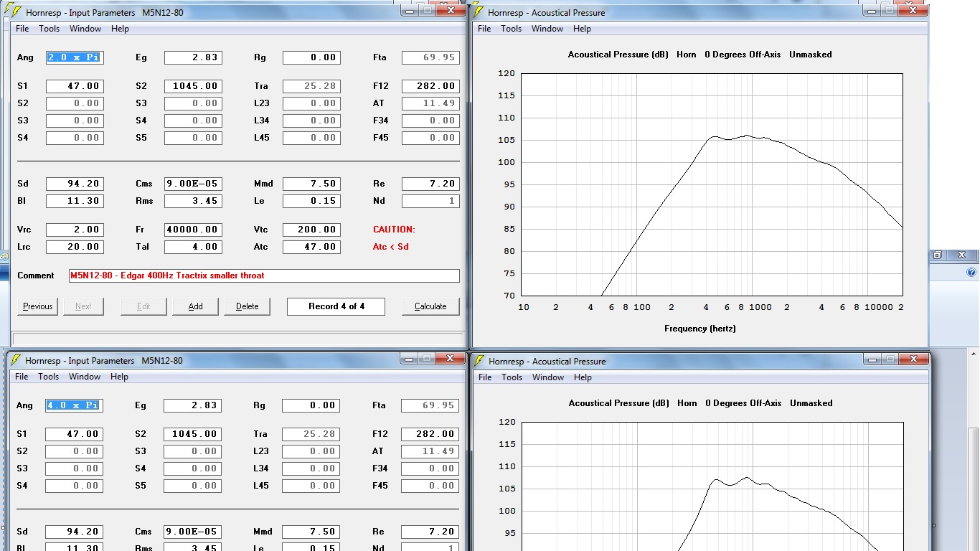The width and height of the screenshot is (980, 551).
Task: Open Window menu in bottom-left Input Parameters window
Action: [85, 377]
